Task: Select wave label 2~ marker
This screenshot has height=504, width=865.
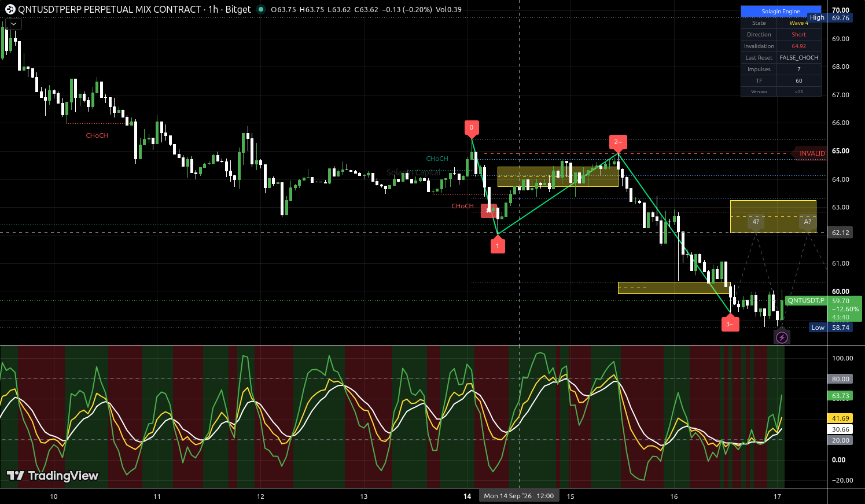Action: pos(618,142)
